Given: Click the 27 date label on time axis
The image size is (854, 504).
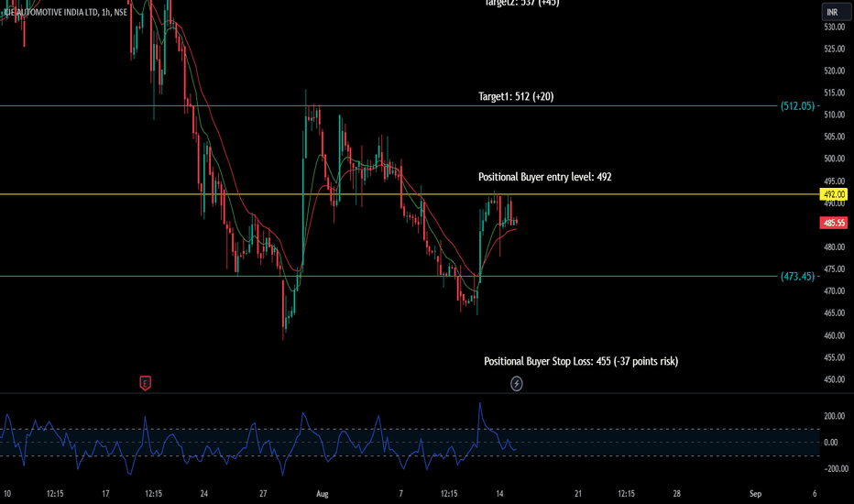Looking at the screenshot, I should click(263, 494).
